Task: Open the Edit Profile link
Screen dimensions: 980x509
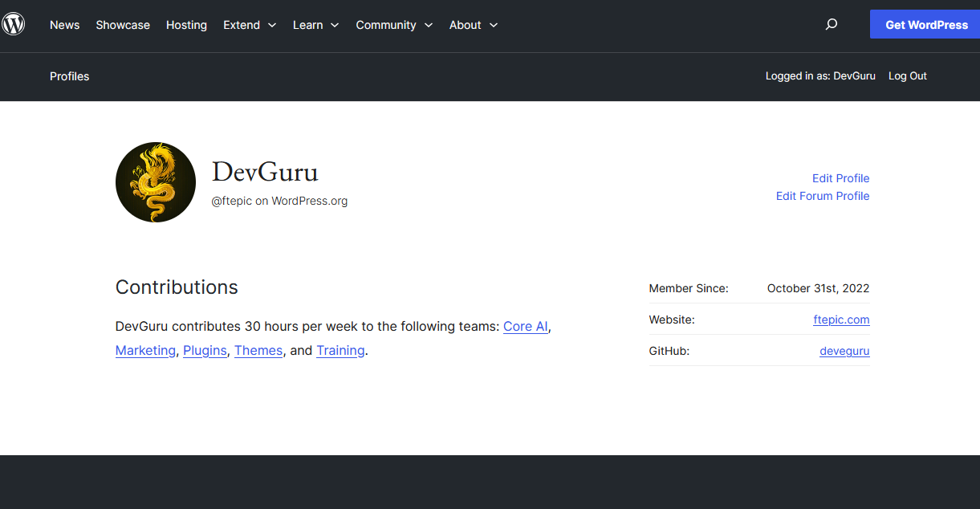Action: coord(840,178)
